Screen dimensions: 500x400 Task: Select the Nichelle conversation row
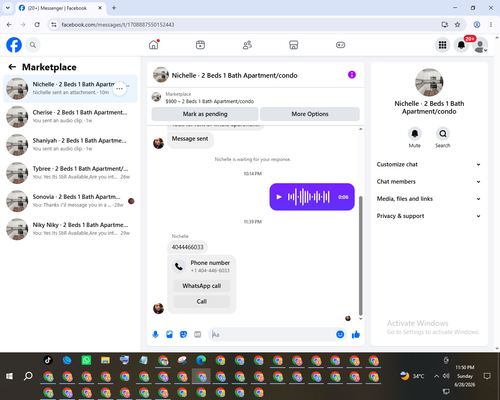[70, 89]
